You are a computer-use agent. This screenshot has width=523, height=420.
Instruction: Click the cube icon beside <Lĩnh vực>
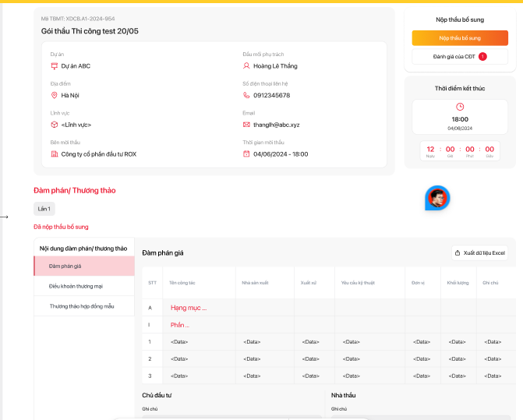(55, 124)
